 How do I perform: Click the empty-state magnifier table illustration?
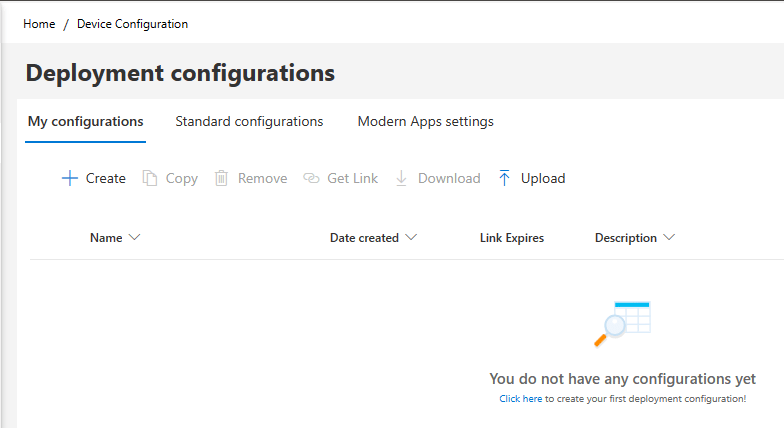click(x=623, y=323)
